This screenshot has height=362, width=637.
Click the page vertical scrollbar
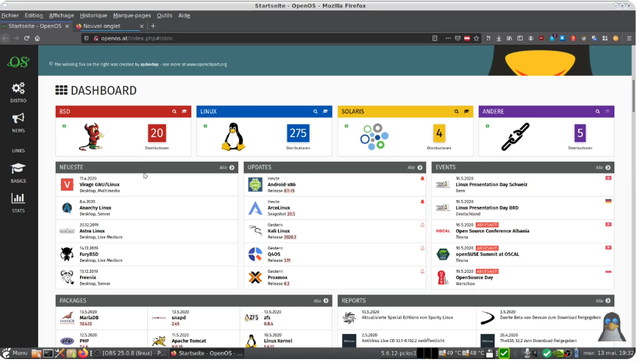(633, 95)
